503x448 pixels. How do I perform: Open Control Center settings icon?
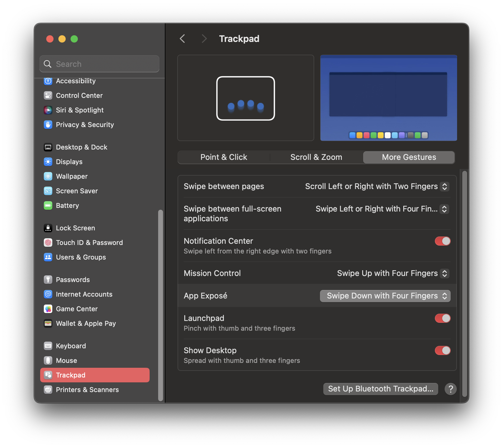coord(48,95)
